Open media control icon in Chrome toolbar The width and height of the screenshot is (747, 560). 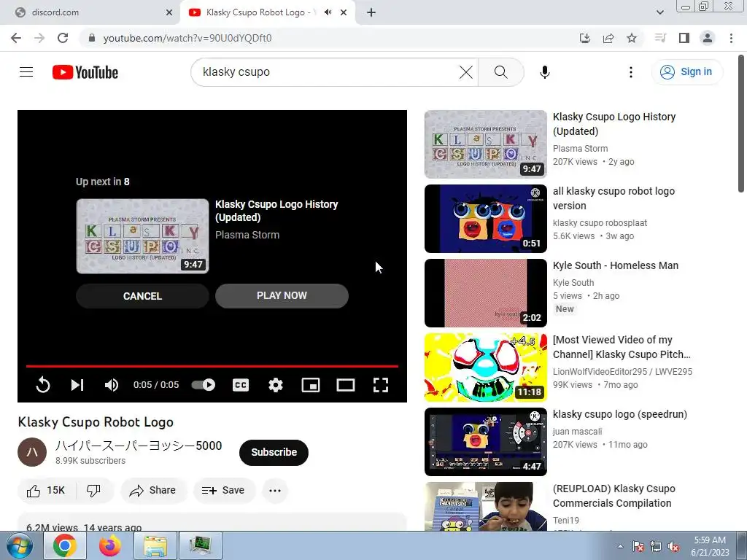(x=660, y=38)
